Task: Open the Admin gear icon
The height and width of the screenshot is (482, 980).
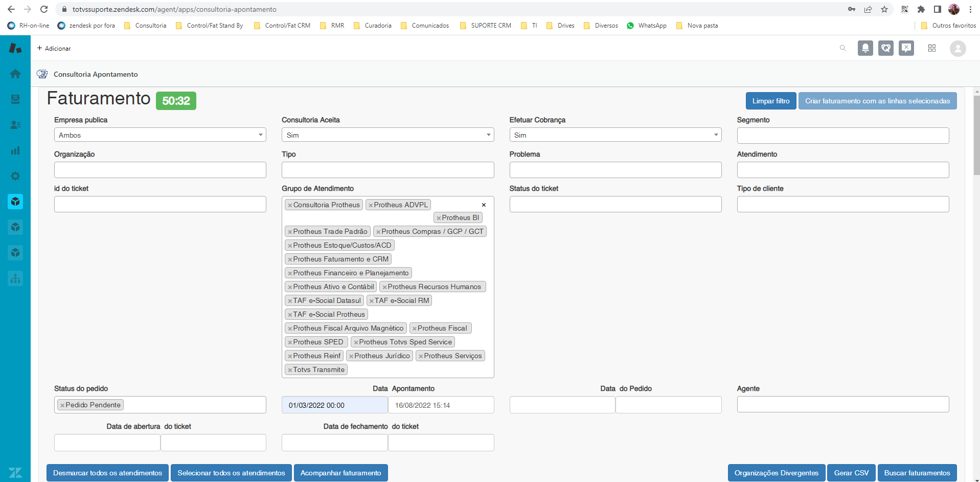Action: 15,176
